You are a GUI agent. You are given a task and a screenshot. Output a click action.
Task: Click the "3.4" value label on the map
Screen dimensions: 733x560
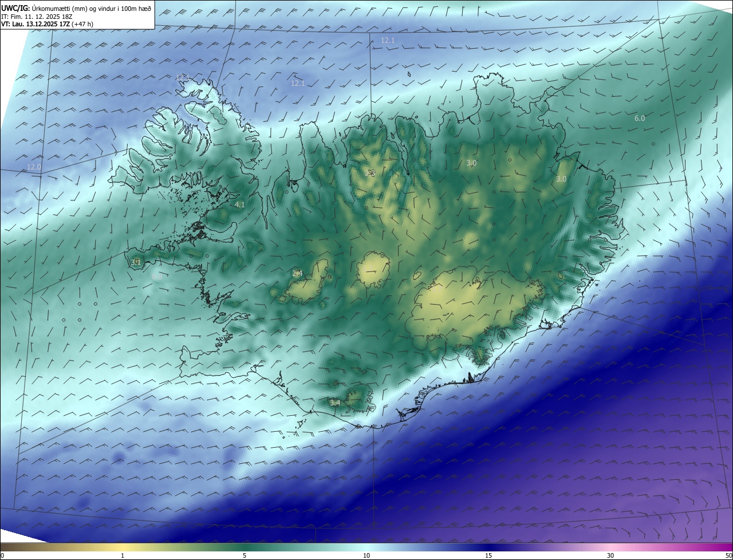click(x=335, y=403)
